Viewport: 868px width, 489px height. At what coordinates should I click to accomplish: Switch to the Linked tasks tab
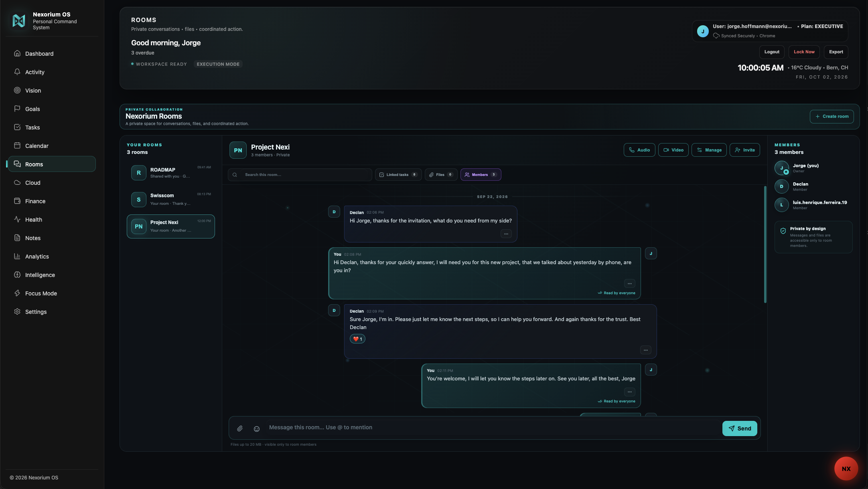click(x=398, y=175)
